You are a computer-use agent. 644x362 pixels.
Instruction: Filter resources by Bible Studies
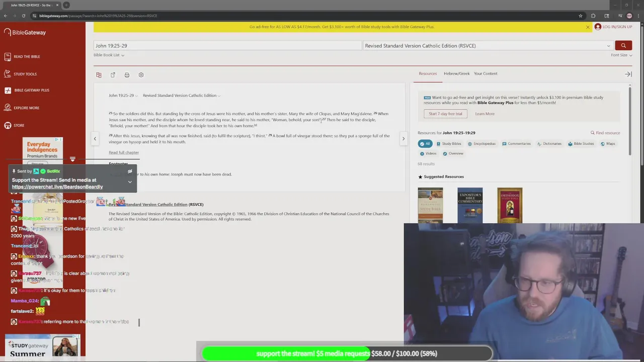[581, 144]
